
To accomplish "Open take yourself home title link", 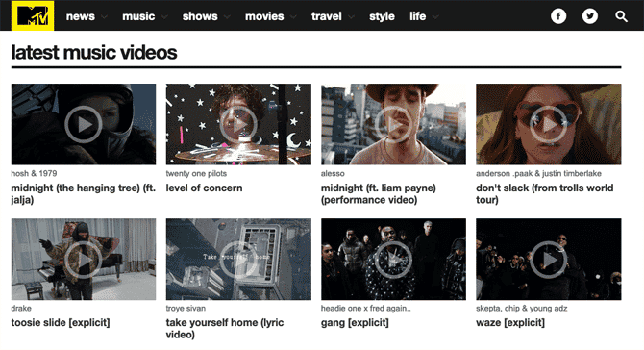I will [225, 329].
